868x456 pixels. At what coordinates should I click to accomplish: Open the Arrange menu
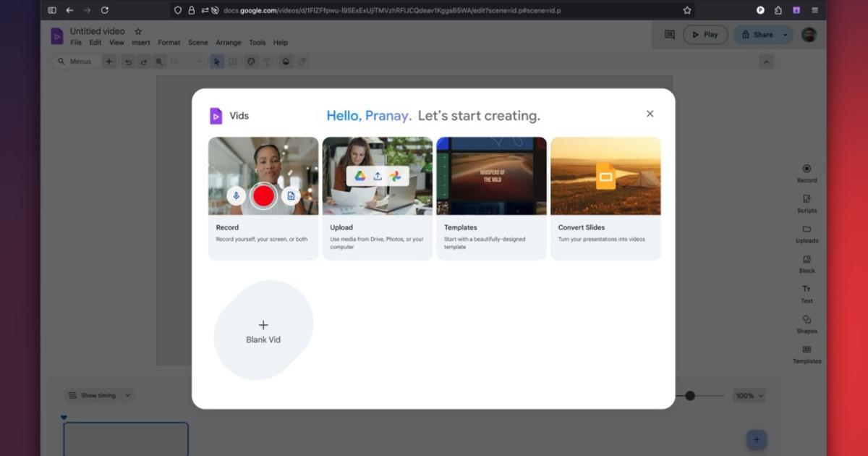click(x=228, y=43)
